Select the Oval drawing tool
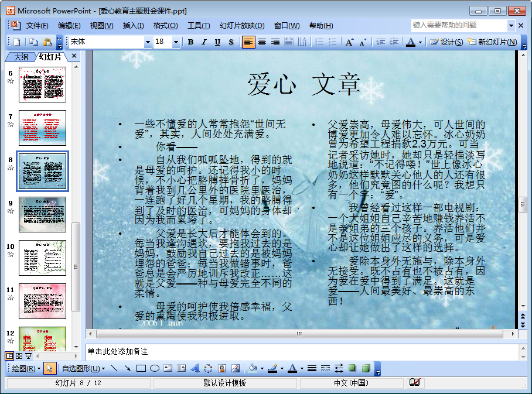The height and width of the screenshot is (394, 532). [x=155, y=368]
